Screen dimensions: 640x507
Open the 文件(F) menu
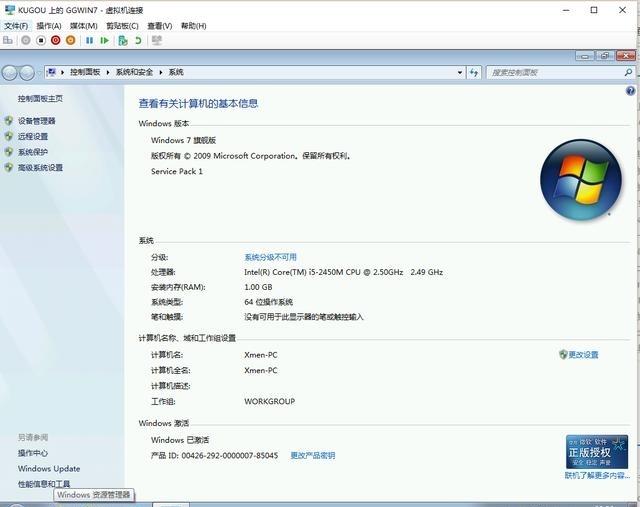click(x=16, y=25)
